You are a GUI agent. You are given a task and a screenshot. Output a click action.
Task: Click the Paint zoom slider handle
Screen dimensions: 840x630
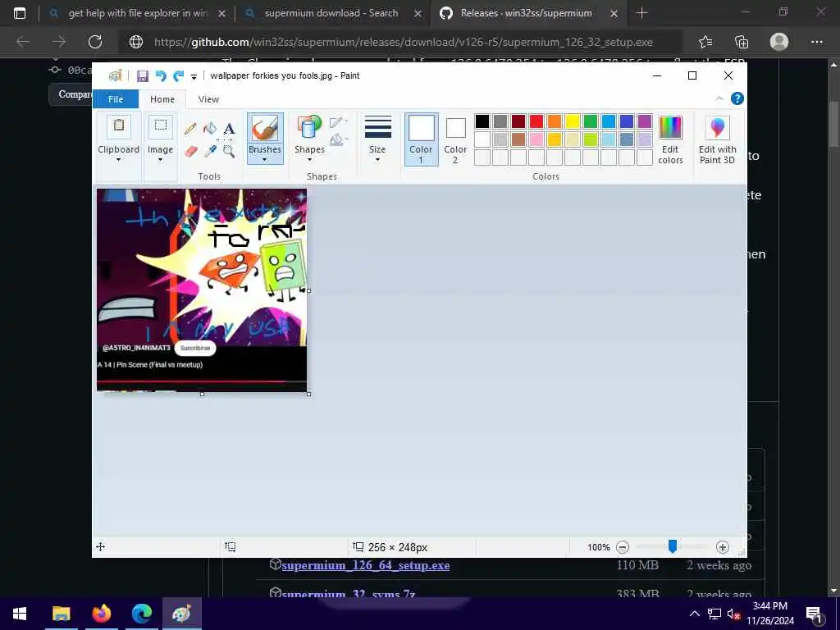point(673,546)
